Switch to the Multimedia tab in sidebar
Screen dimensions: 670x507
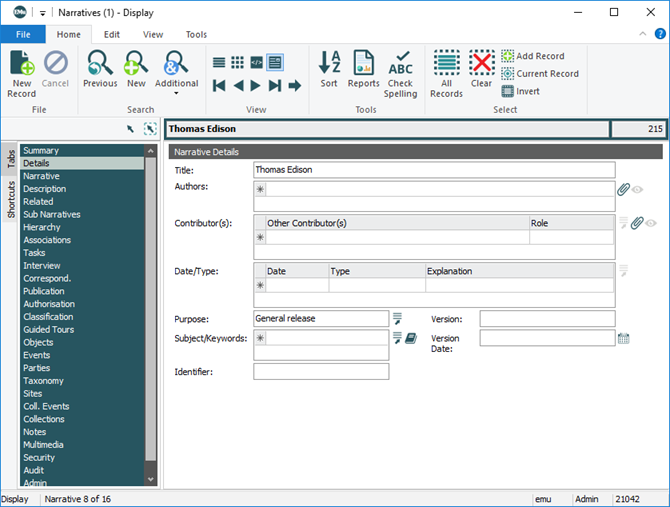(x=43, y=445)
